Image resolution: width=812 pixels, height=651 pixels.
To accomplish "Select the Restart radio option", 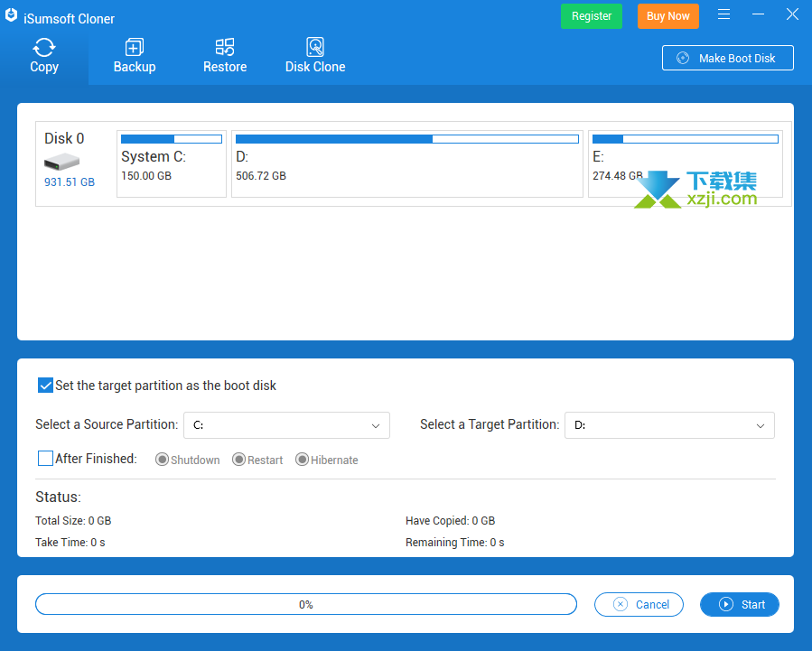I will click(238, 460).
